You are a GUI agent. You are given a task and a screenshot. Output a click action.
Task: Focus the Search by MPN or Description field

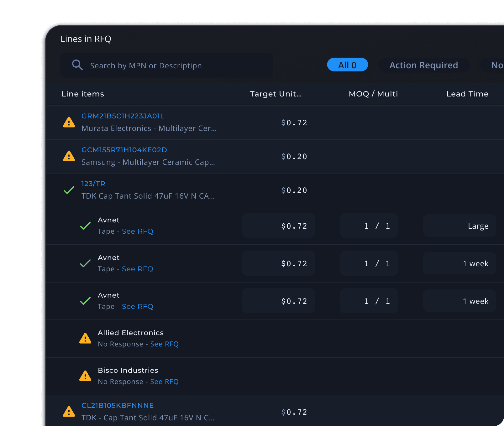166,65
